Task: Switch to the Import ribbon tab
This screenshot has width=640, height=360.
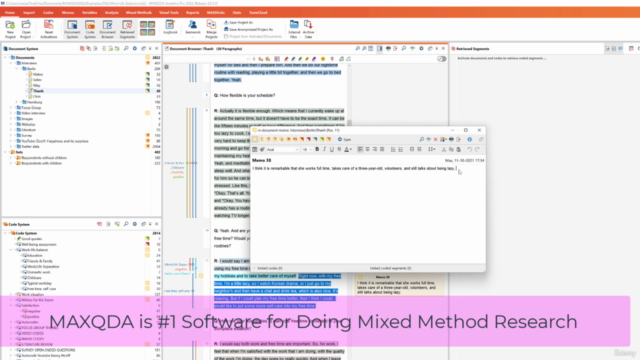Action: (29, 13)
